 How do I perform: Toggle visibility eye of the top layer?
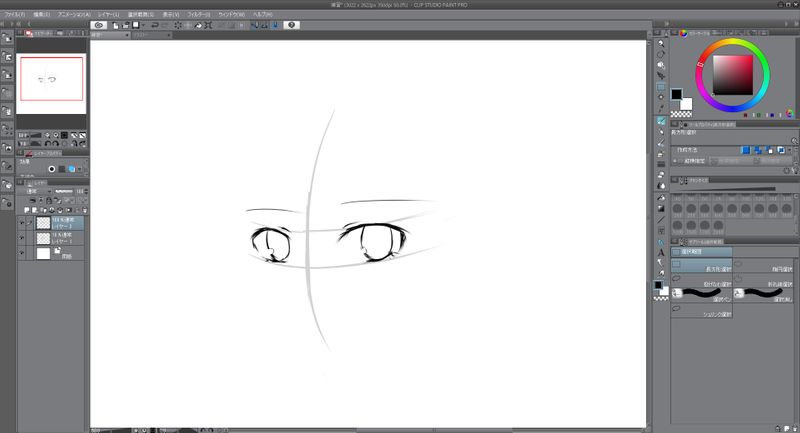click(22, 223)
